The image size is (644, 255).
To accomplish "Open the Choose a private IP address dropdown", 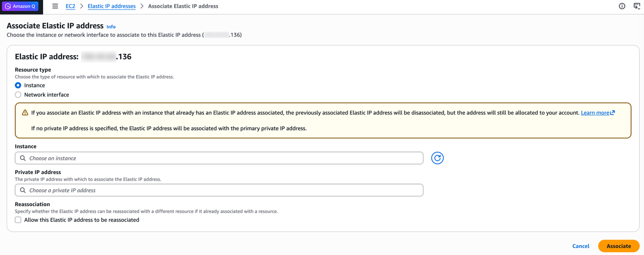I will pyautogui.click(x=222, y=190).
